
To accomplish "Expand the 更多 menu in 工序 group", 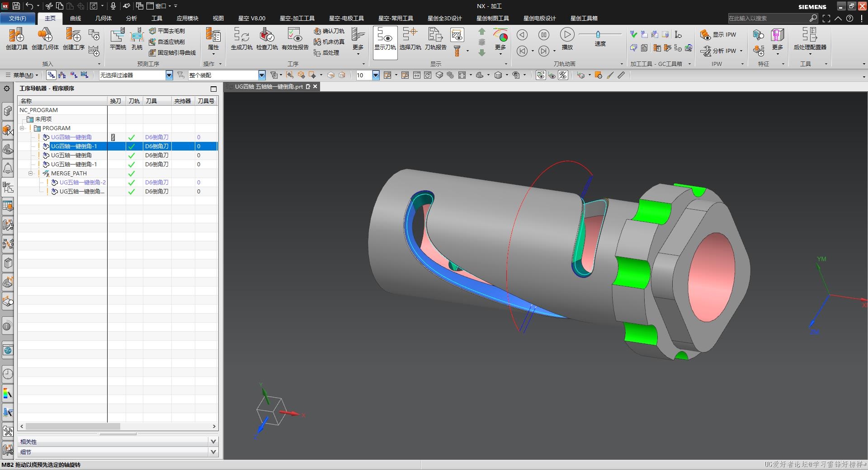I will point(358,42).
